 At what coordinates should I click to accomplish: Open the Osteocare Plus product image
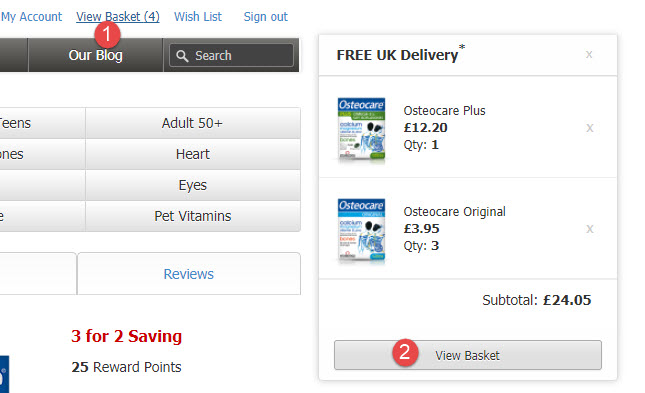click(x=361, y=128)
